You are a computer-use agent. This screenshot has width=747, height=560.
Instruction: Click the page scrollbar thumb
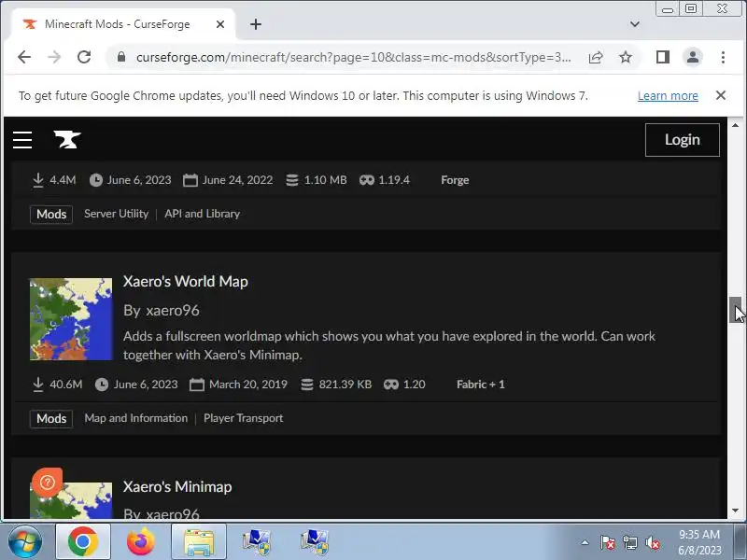click(x=735, y=310)
